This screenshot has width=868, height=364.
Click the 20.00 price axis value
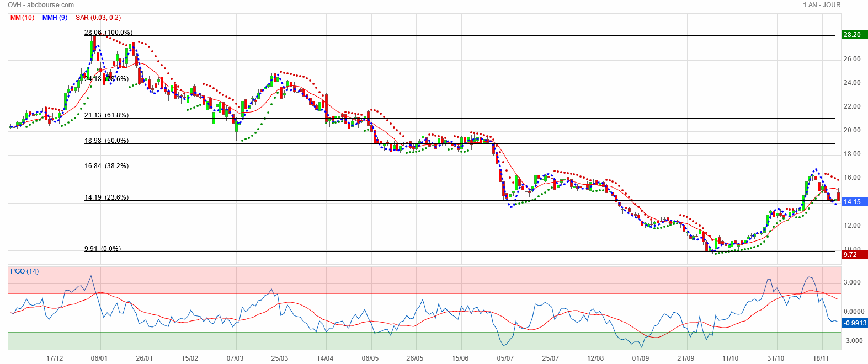point(852,130)
